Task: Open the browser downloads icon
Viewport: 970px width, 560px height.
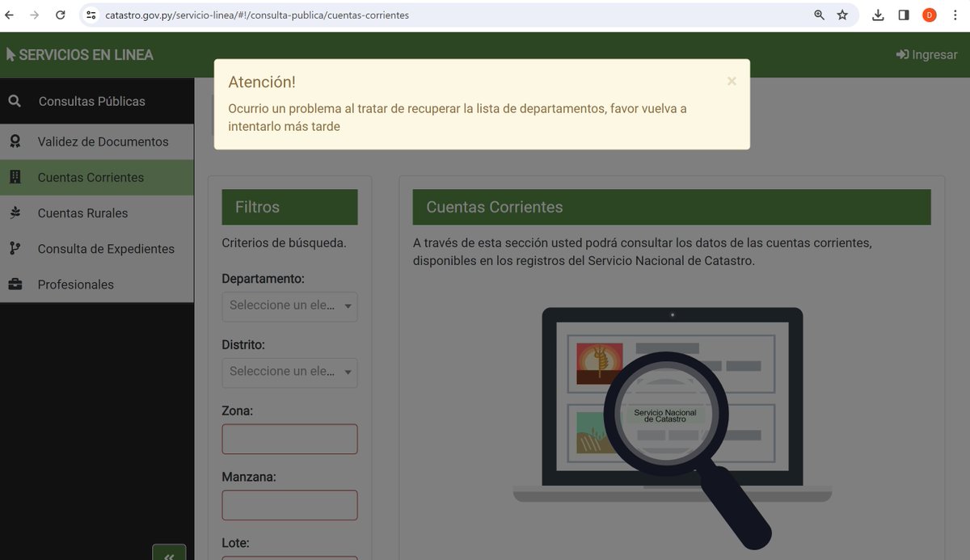Action: (879, 15)
